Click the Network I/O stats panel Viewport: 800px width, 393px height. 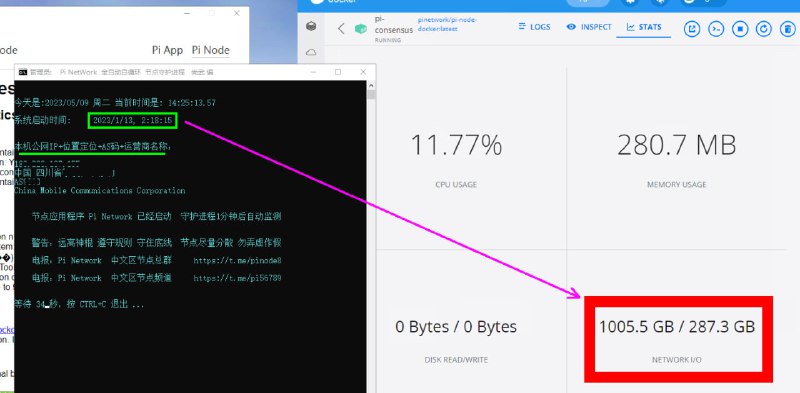coord(678,339)
